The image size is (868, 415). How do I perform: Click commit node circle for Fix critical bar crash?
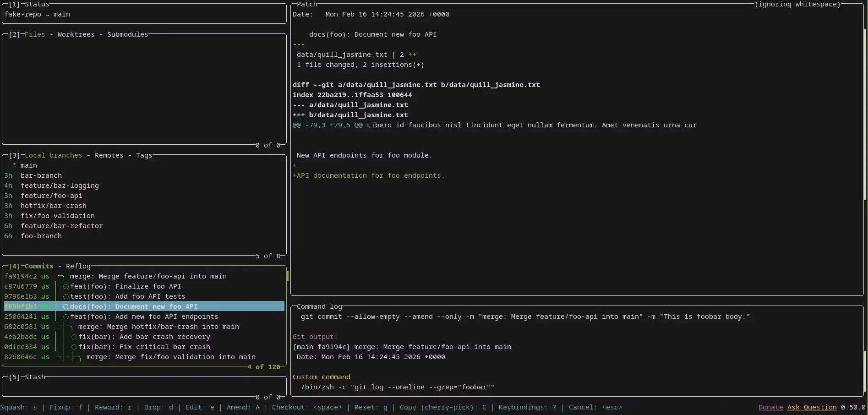tap(74, 347)
